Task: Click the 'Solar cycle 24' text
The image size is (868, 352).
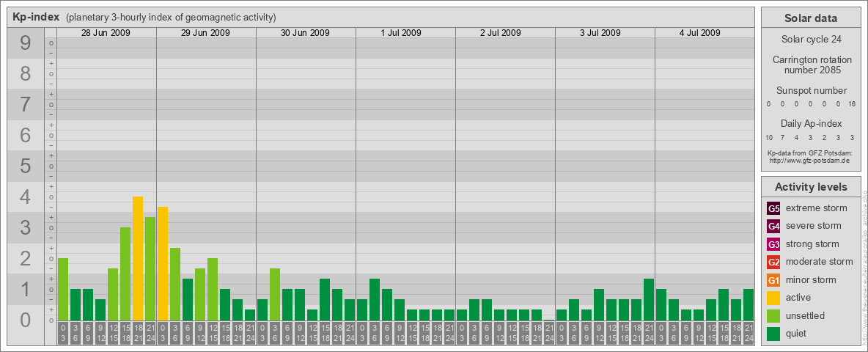Action: click(x=812, y=40)
